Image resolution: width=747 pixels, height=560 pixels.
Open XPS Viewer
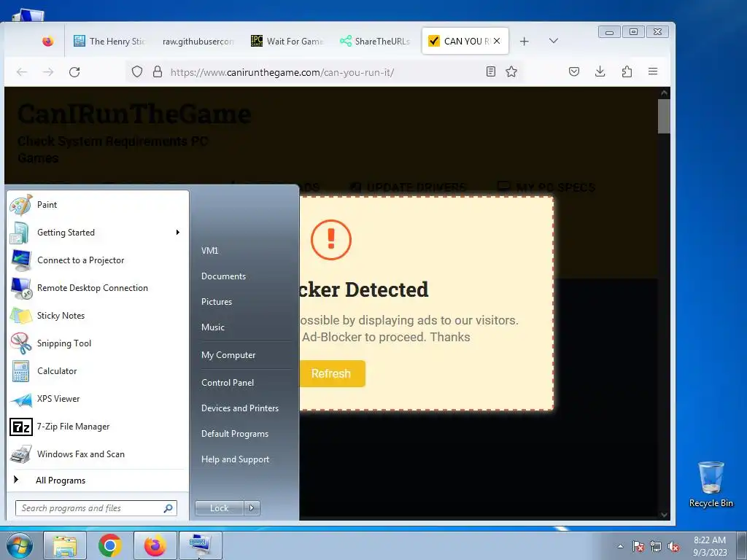coord(97,399)
